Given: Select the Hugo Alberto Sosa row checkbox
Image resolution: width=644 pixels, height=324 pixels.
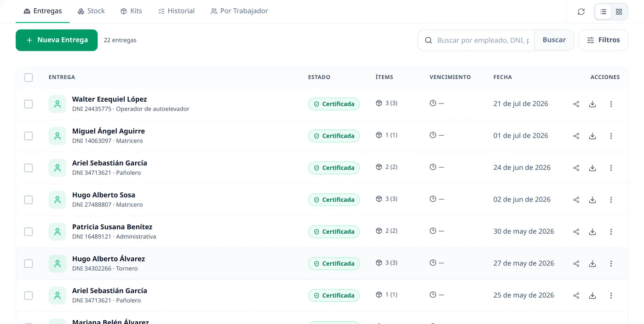Looking at the screenshot, I should 29,200.
